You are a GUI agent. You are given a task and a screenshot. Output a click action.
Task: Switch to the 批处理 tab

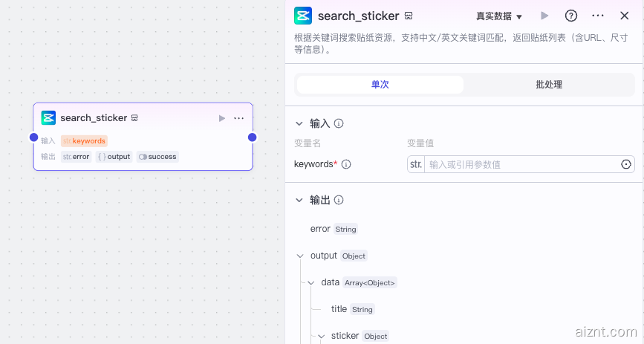coord(549,85)
